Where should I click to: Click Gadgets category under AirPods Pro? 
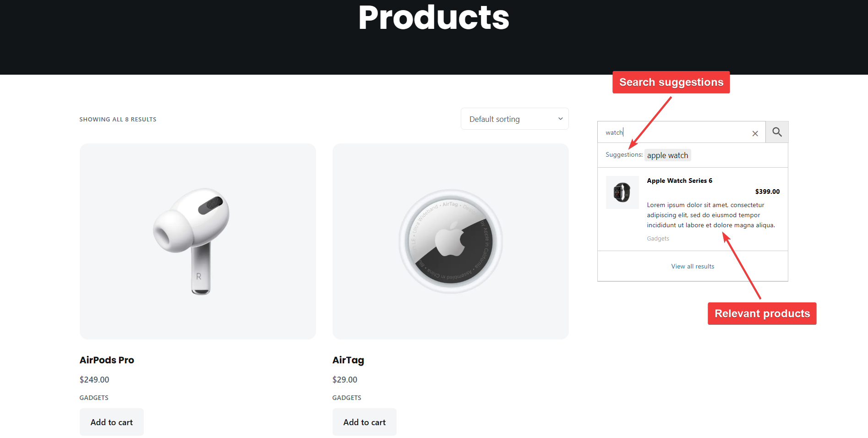[x=94, y=398]
